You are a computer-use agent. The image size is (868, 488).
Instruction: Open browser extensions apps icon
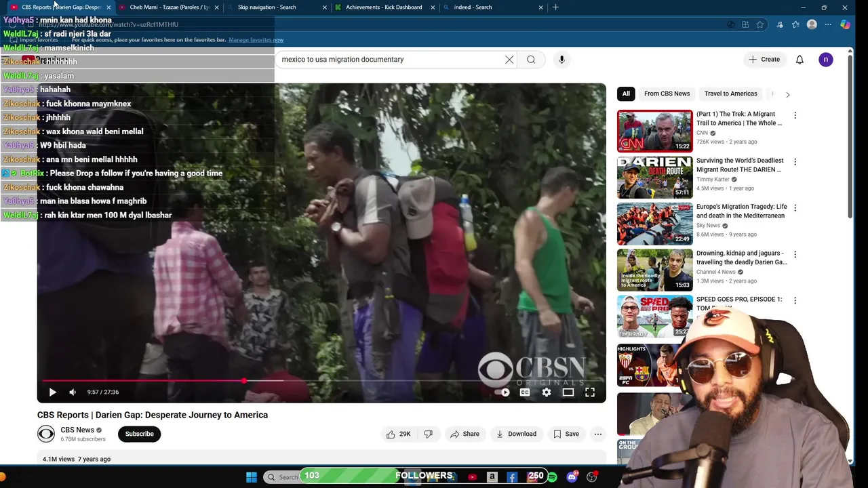(x=745, y=24)
